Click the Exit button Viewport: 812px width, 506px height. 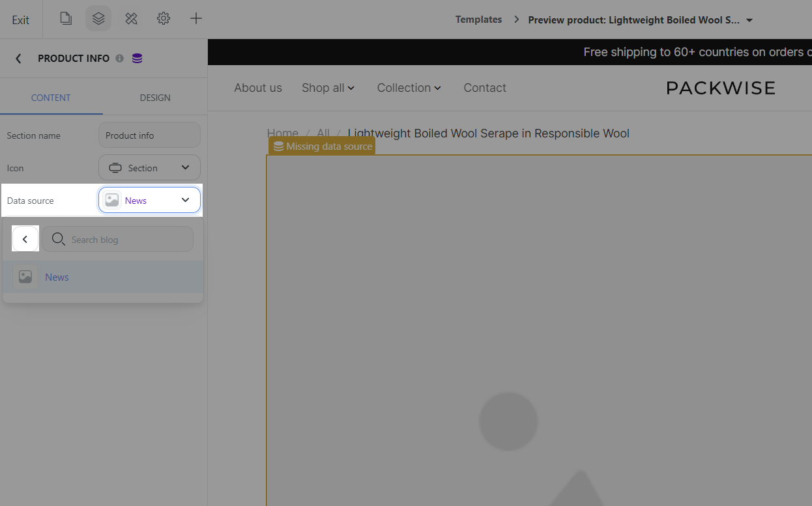point(21,20)
